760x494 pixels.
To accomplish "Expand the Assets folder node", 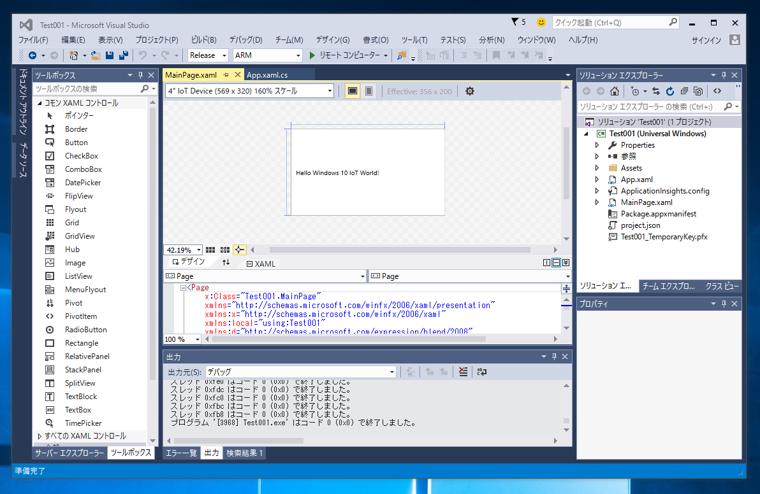I will [x=597, y=168].
